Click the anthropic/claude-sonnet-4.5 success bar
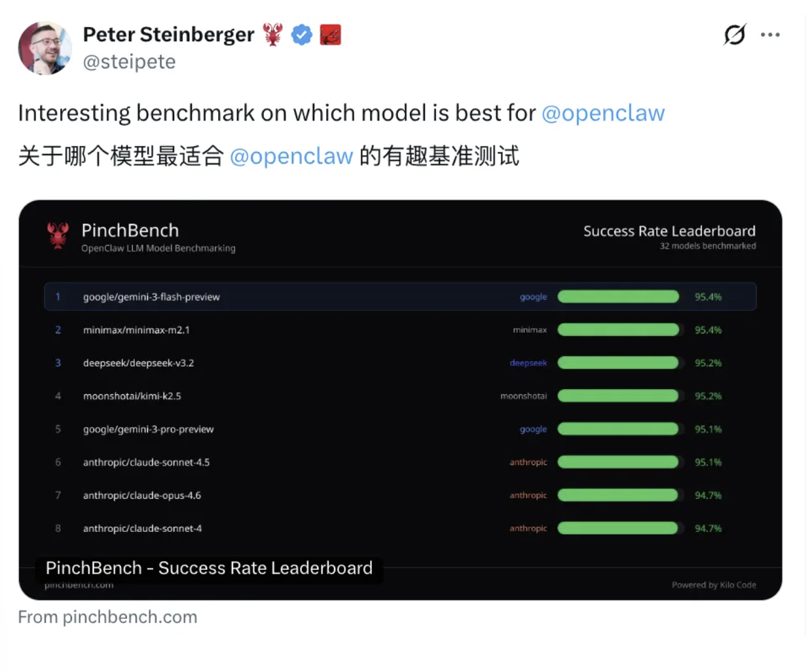 click(x=618, y=462)
